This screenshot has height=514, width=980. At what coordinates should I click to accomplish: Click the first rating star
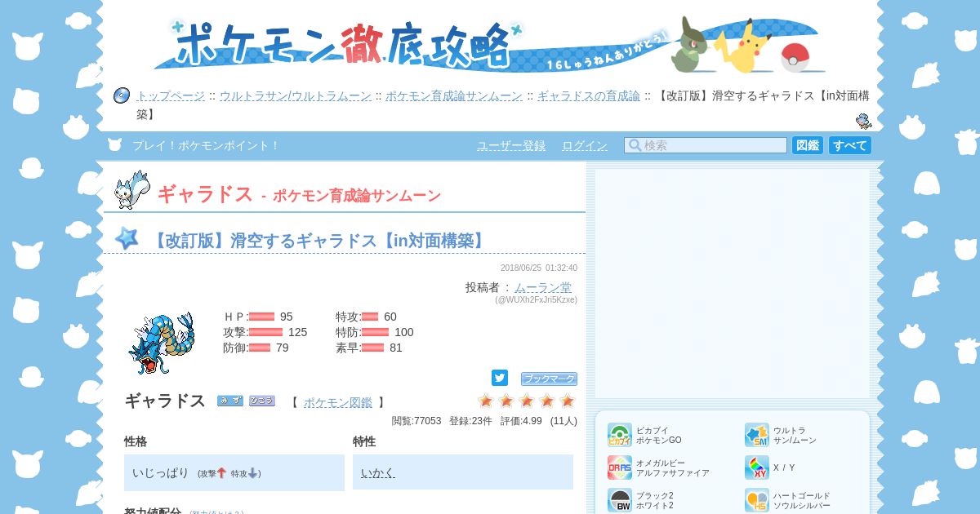click(486, 401)
